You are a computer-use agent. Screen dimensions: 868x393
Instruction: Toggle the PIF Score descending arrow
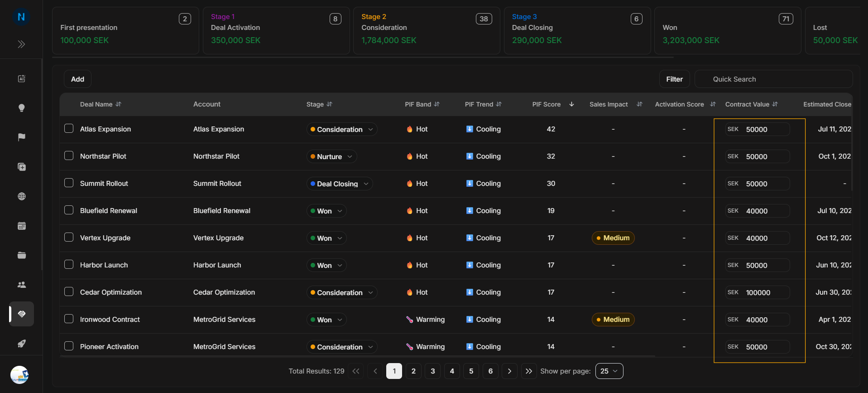[572, 104]
